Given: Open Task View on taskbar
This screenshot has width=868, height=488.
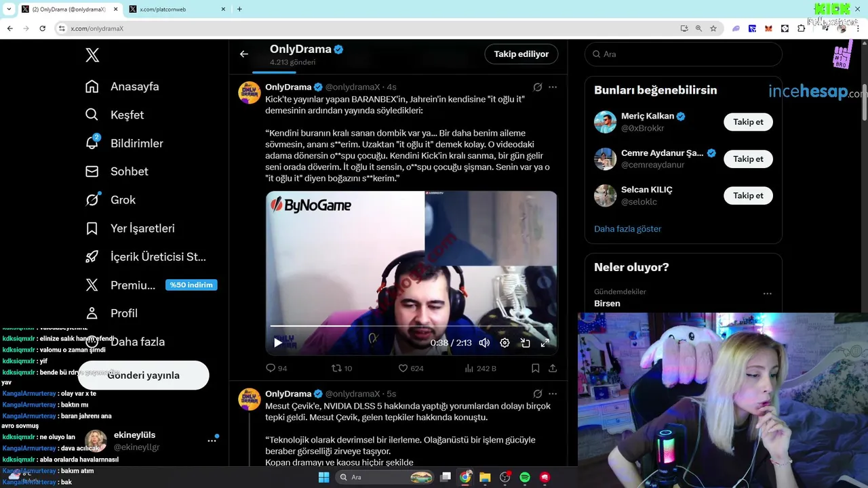Looking at the screenshot, I should pos(446,477).
